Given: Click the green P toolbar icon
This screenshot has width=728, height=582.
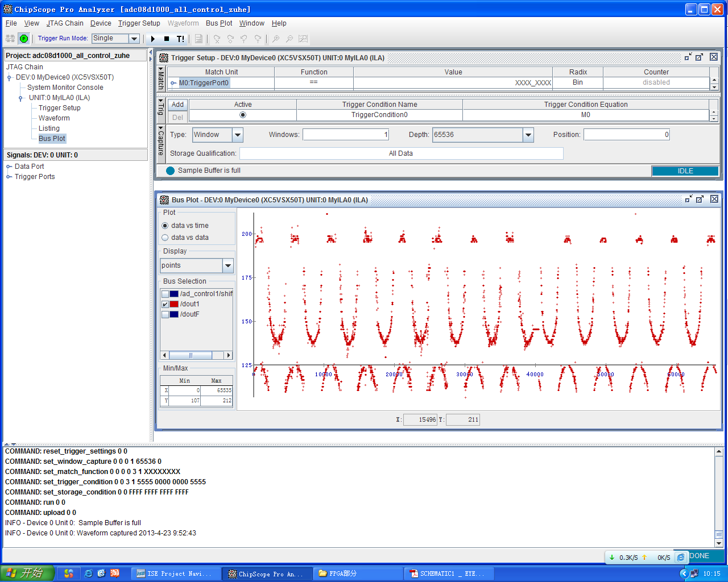Looking at the screenshot, I should (x=24, y=39).
